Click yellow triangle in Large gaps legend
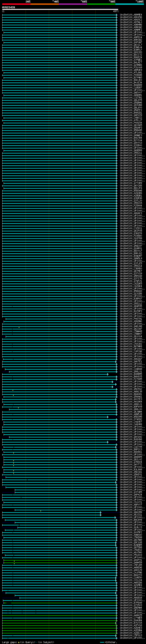146x644 pixels. [x=19, y=642]
